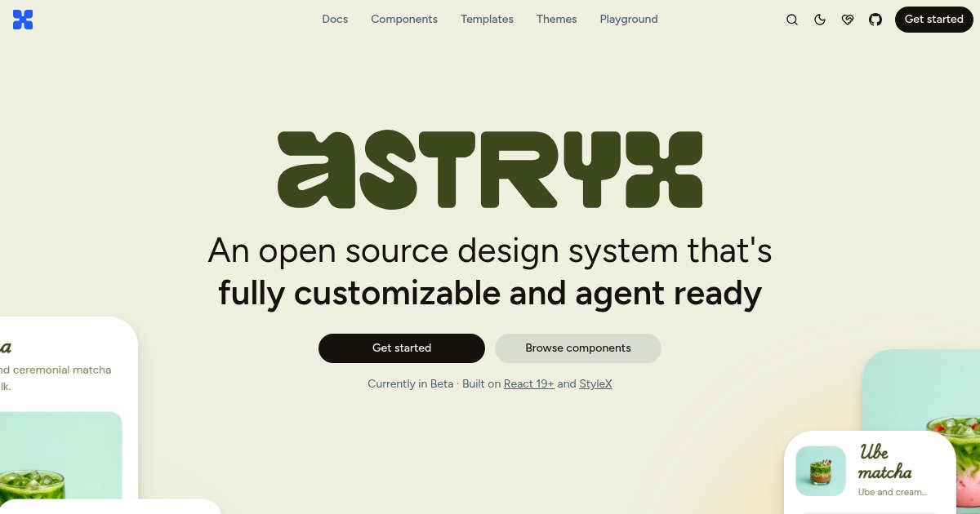Toggle dark mode with moon icon
Viewport: 980px width, 514px height.
[x=820, y=20]
